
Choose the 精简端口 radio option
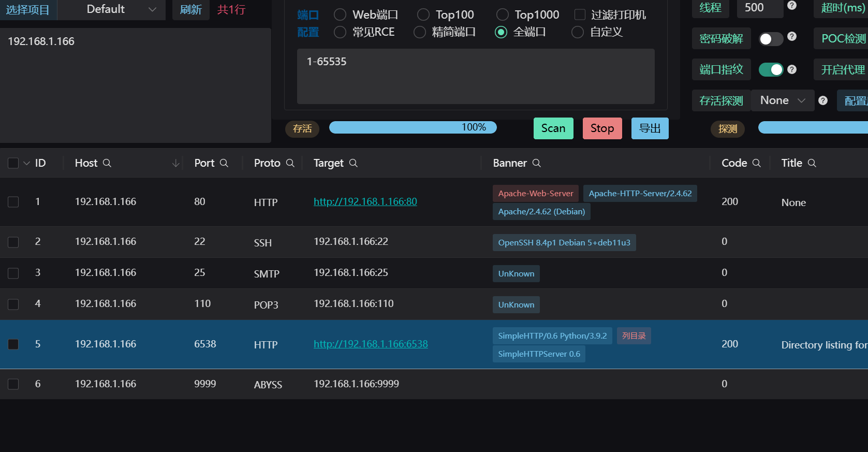click(420, 32)
